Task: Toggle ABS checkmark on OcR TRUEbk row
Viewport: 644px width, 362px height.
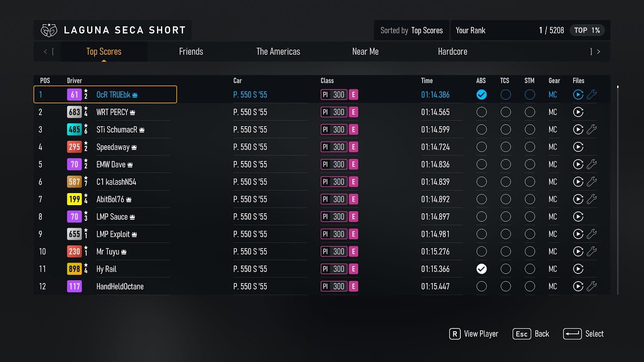Action: click(481, 95)
